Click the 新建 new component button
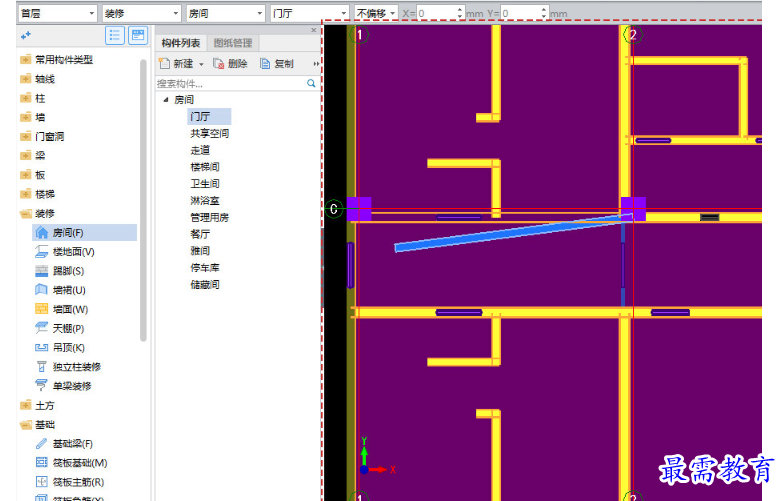 177,63
